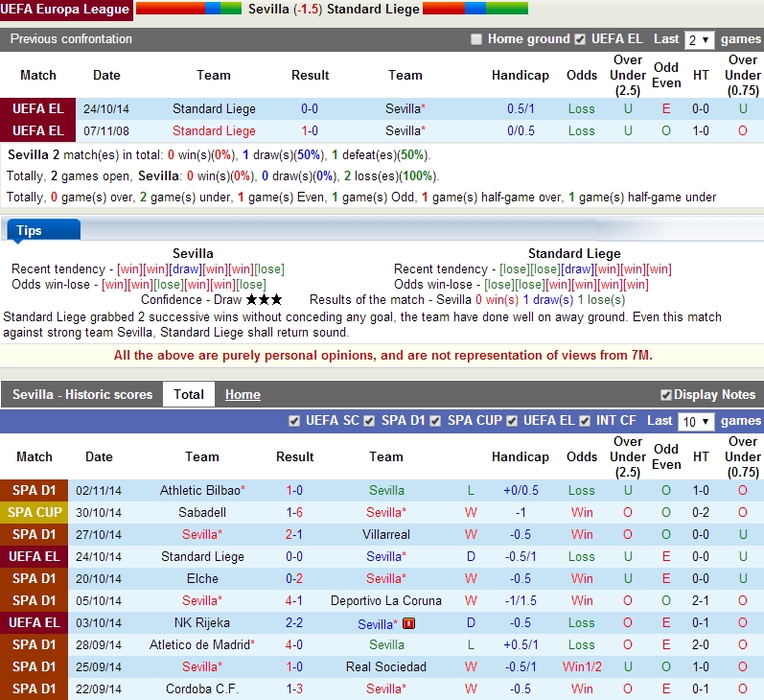Click the Sevilla - Historic scores header
764x700 pixels.
click(x=82, y=394)
